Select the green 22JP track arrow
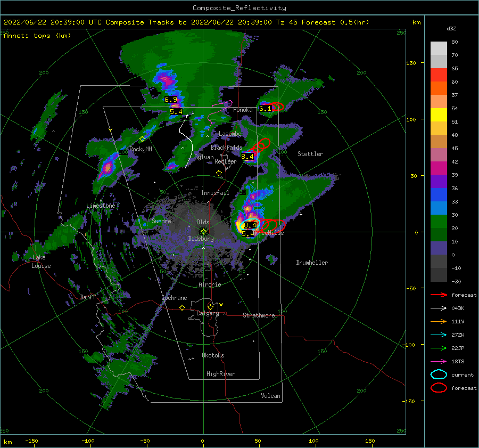Viewport: 479px width, 448px height. (x=439, y=348)
